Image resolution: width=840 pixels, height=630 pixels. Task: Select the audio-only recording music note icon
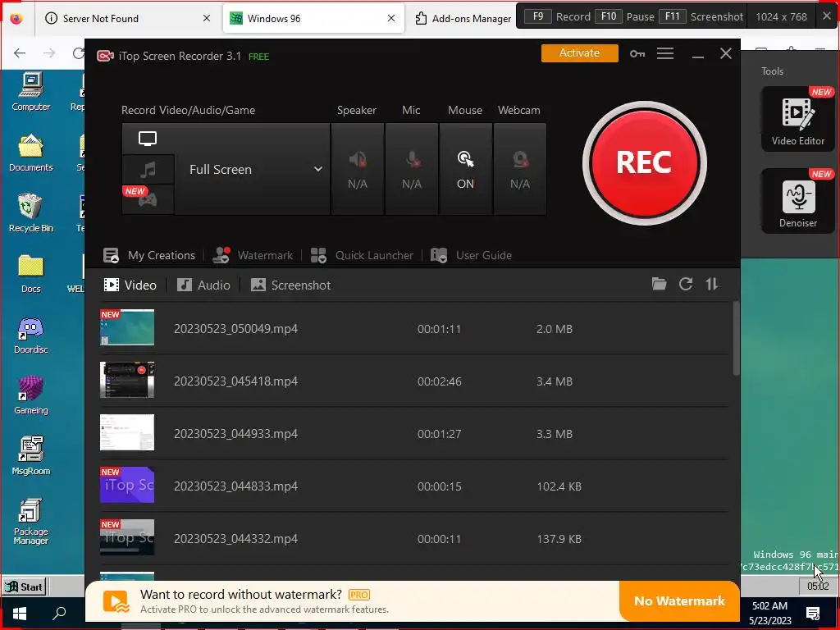coord(148,170)
